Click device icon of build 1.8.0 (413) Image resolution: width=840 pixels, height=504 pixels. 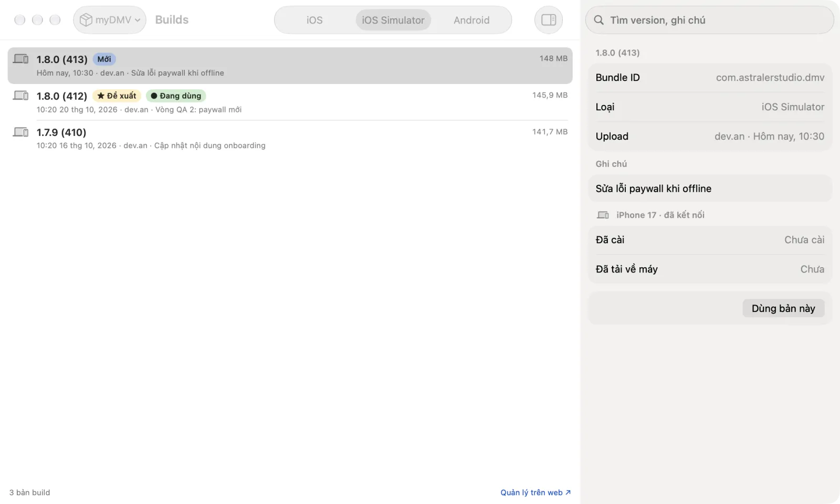click(21, 59)
